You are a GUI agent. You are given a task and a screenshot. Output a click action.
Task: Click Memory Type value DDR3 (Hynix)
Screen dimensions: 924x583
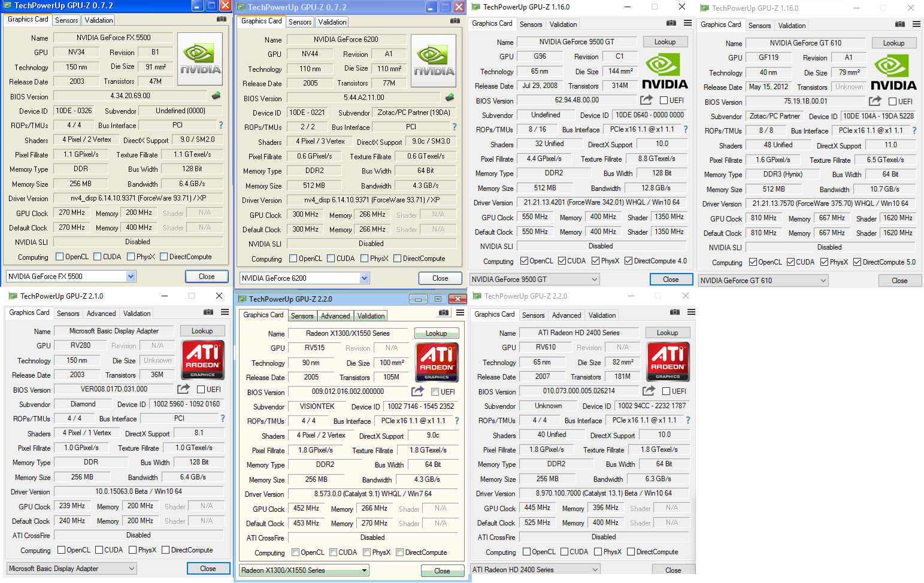click(783, 174)
